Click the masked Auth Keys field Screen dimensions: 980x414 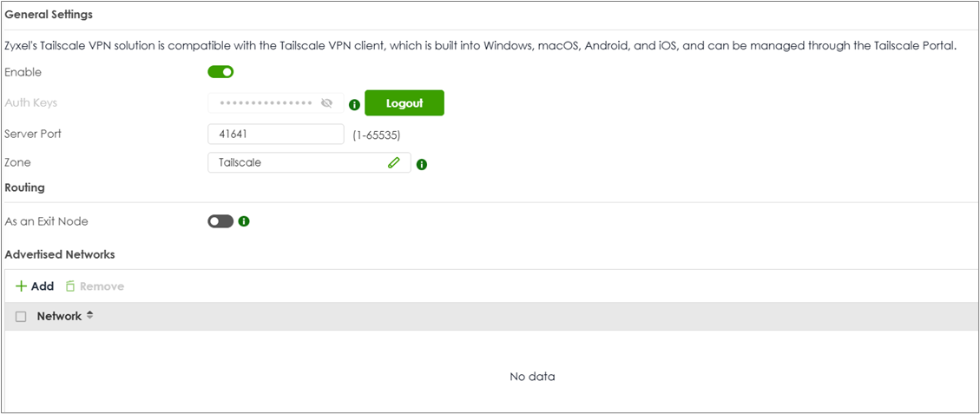(276, 103)
